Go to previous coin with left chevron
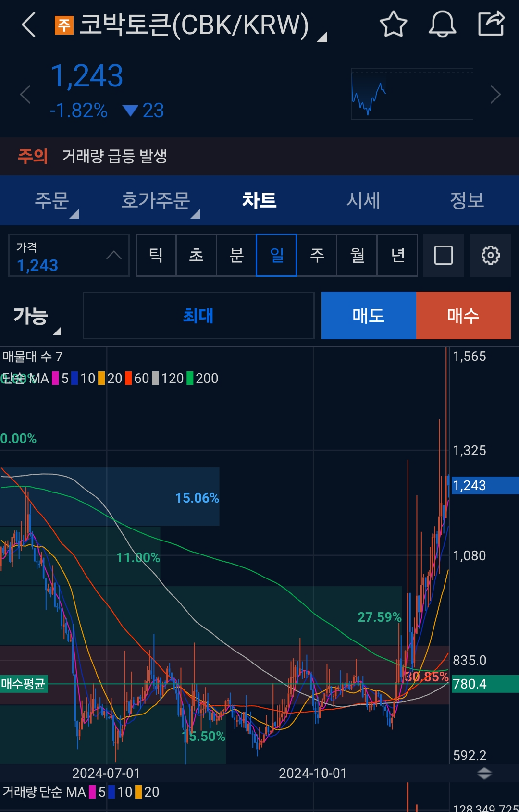The image size is (519, 812). [25, 94]
